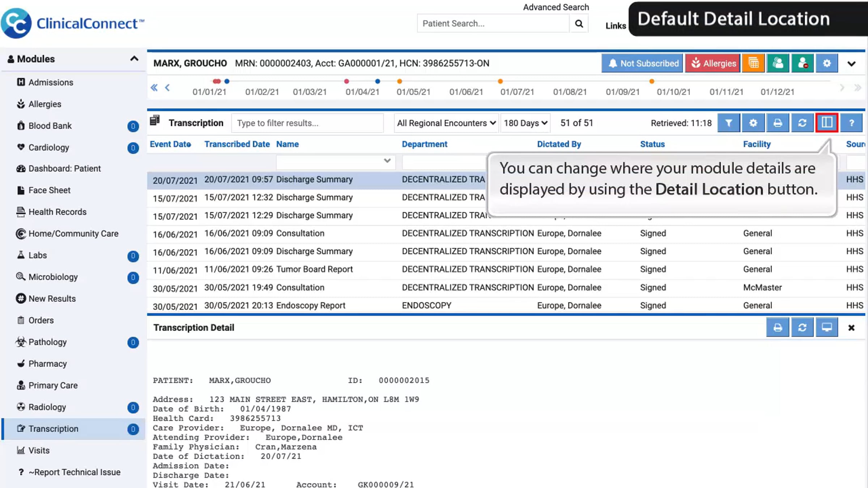Open the 180 Days range dropdown
868x488 pixels.
[x=526, y=123]
